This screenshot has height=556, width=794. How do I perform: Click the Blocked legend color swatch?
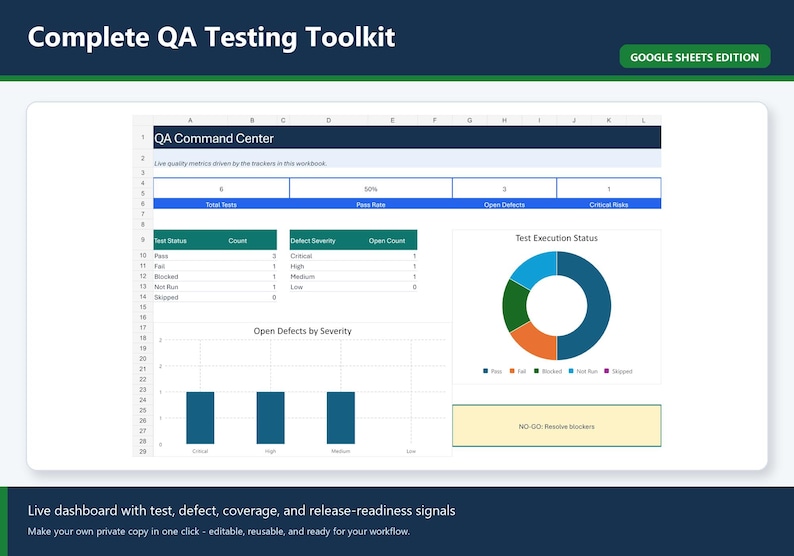(x=536, y=371)
